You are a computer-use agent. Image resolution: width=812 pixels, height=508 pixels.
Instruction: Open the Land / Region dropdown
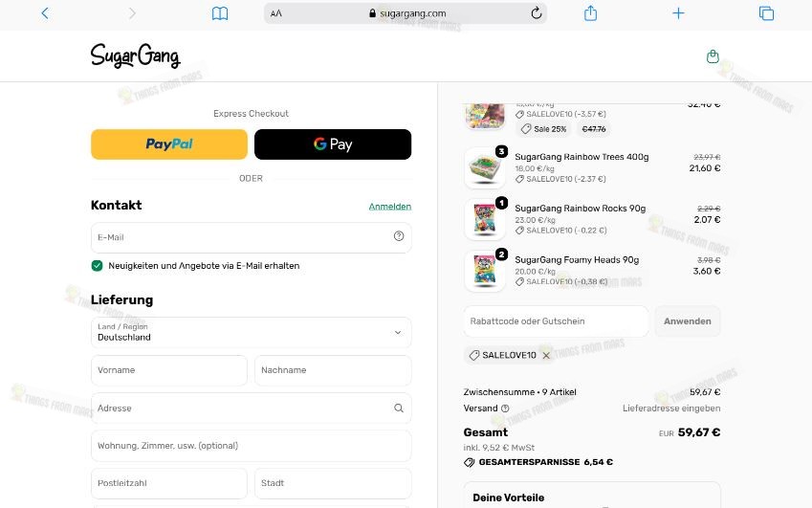[x=252, y=333]
